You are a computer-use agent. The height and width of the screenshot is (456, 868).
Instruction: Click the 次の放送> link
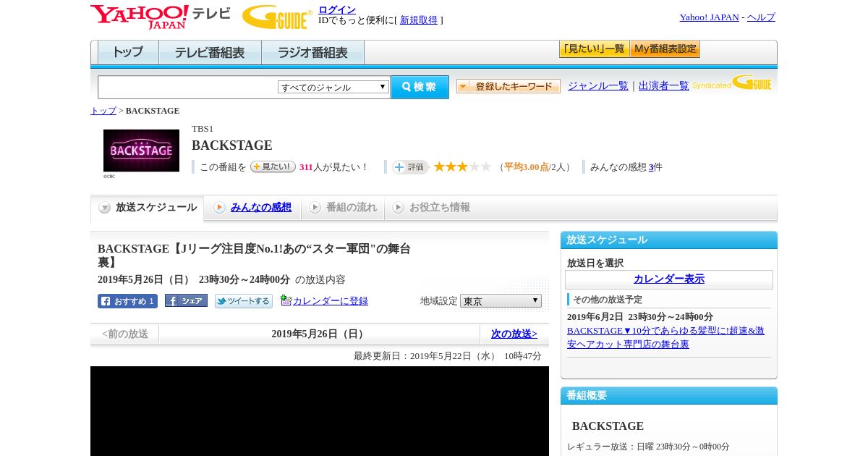coord(514,334)
